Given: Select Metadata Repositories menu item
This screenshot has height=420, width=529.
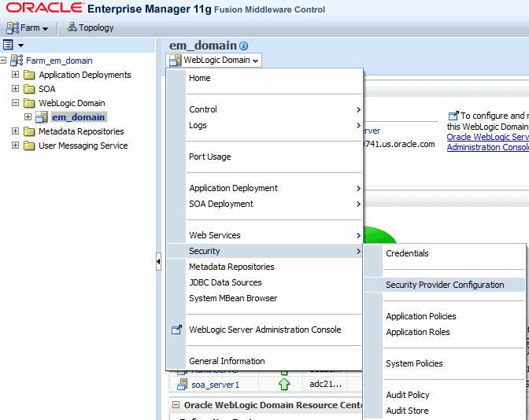Looking at the screenshot, I should [x=264, y=267].
